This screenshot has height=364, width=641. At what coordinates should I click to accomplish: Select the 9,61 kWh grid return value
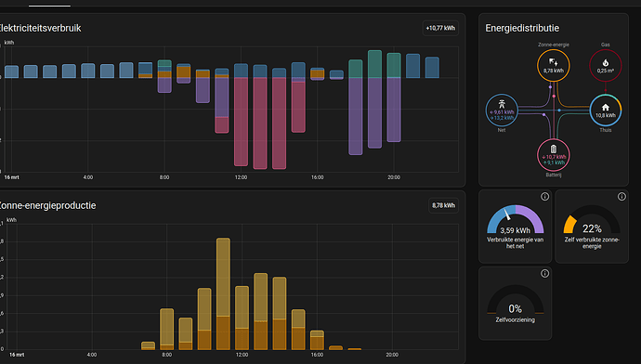point(502,112)
